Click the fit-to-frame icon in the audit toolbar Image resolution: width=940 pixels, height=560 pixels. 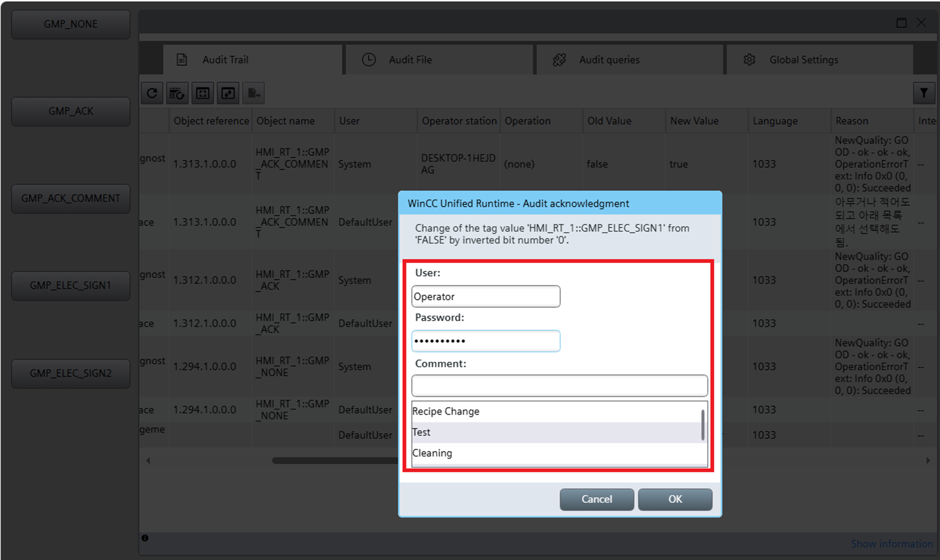pos(203,93)
